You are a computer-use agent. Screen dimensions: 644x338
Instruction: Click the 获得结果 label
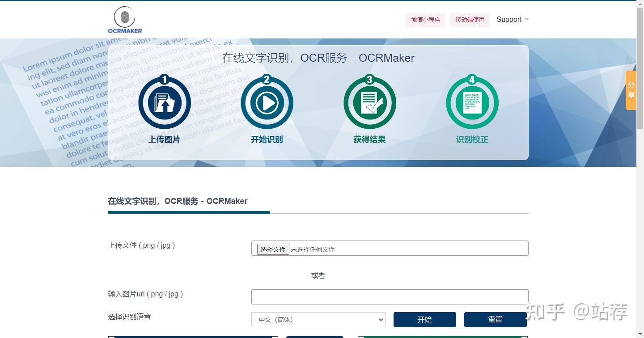tap(370, 139)
